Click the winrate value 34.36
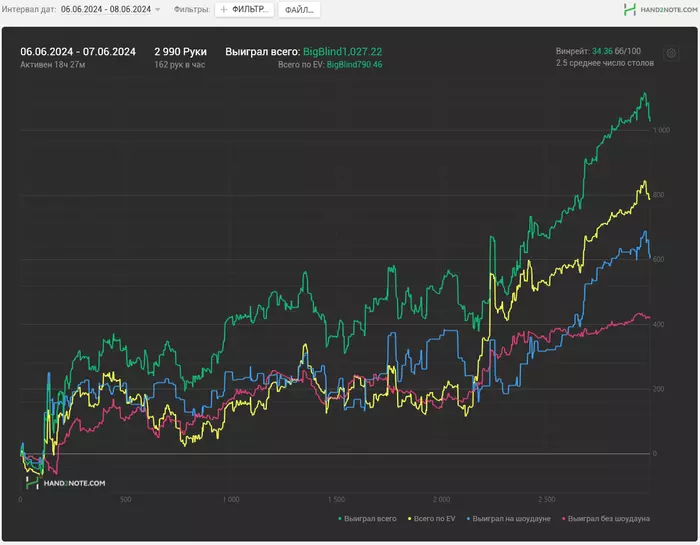 point(602,51)
